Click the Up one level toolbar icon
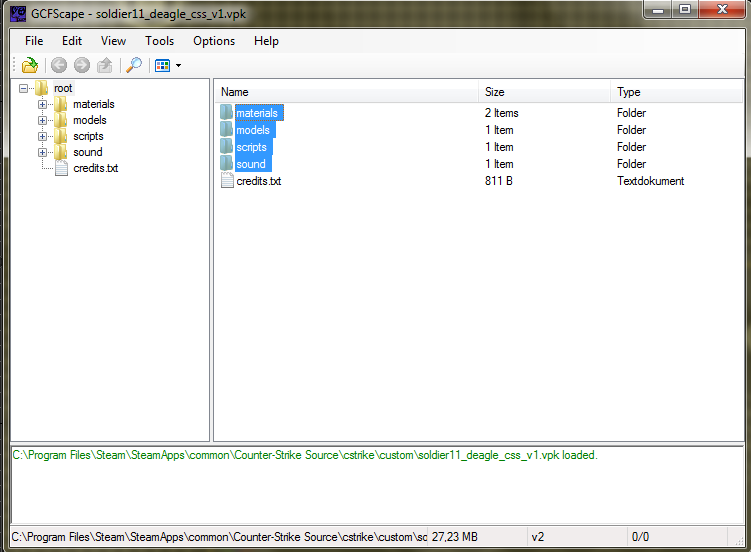Viewport: 751px width, 552px height. (x=104, y=65)
